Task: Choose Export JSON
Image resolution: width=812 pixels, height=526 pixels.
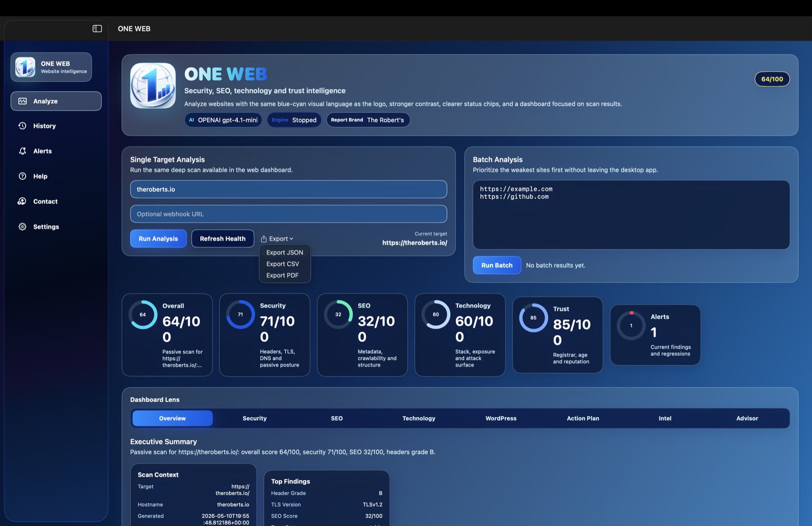Action: (285, 252)
